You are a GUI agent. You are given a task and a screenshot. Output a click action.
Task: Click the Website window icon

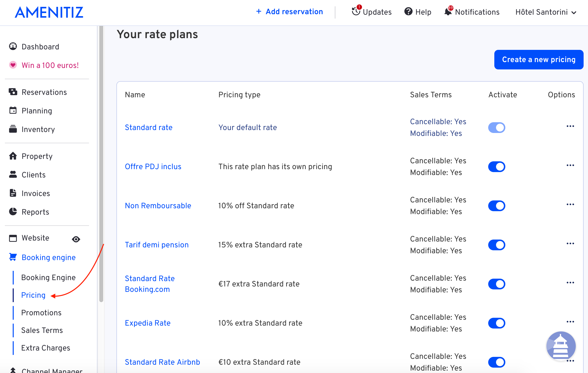(x=13, y=238)
